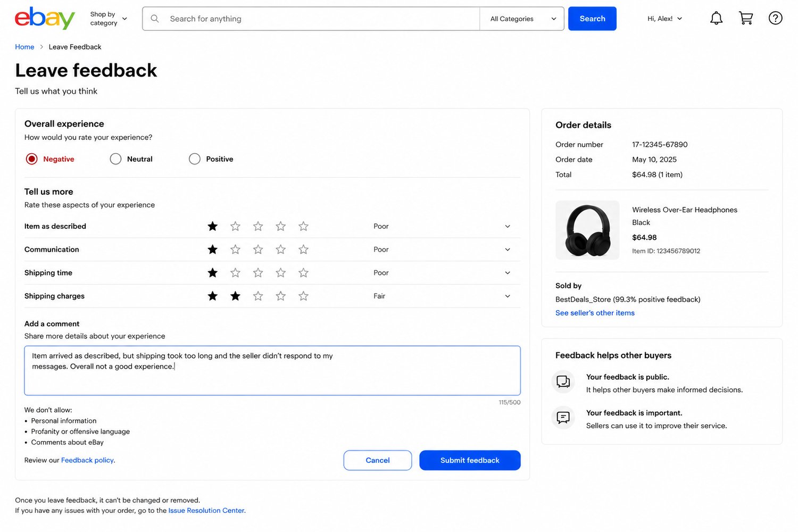Image resolution: width=798 pixels, height=532 pixels.
Task: Expand the Shipping time row chevron
Action: pos(508,273)
